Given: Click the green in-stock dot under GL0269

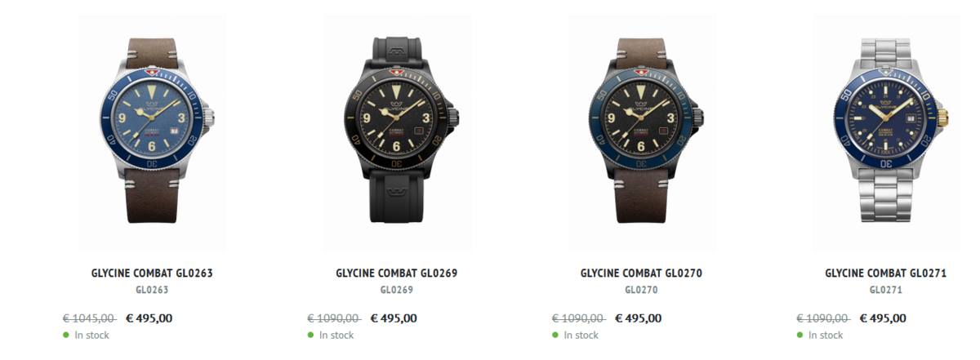Looking at the screenshot, I should (310, 335).
